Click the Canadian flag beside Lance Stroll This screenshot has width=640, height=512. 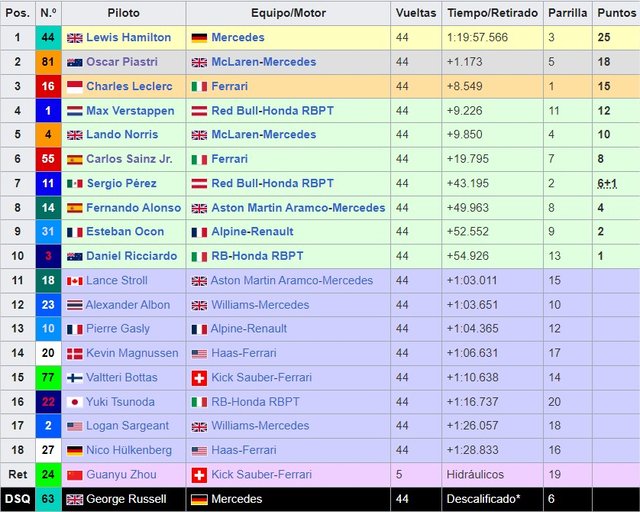point(75,281)
